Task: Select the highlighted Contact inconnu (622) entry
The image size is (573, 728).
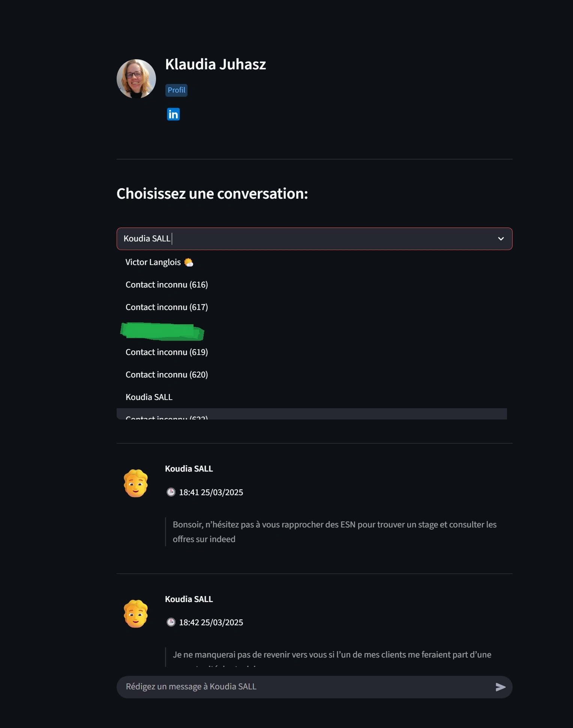Action: click(x=166, y=417)
